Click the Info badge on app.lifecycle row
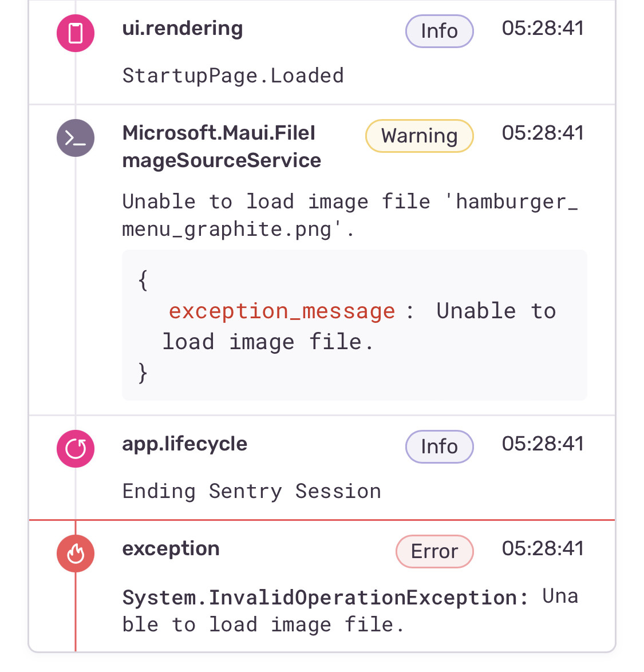The width and height of the screenshot is (644, 672). click(439, 446)
